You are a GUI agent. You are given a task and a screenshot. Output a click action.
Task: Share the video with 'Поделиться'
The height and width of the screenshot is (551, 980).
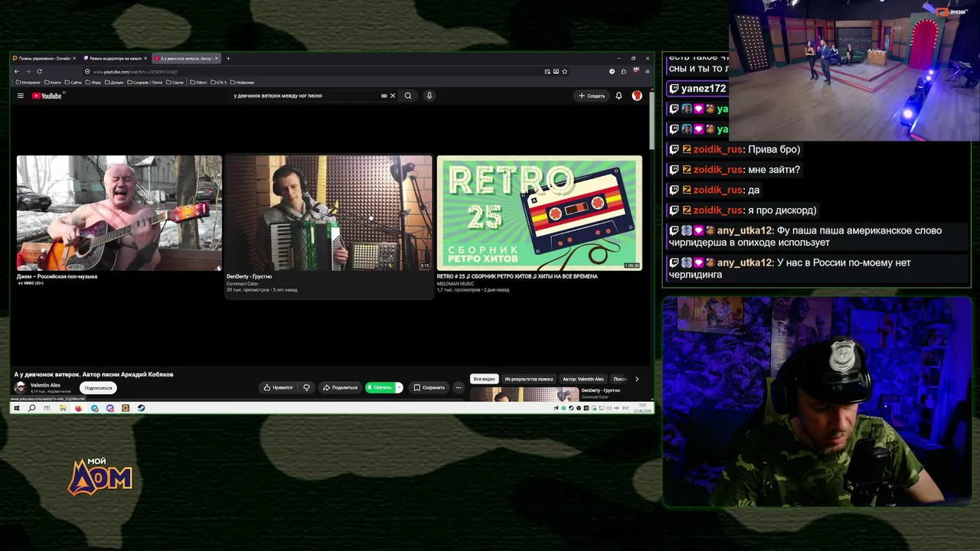341,387
